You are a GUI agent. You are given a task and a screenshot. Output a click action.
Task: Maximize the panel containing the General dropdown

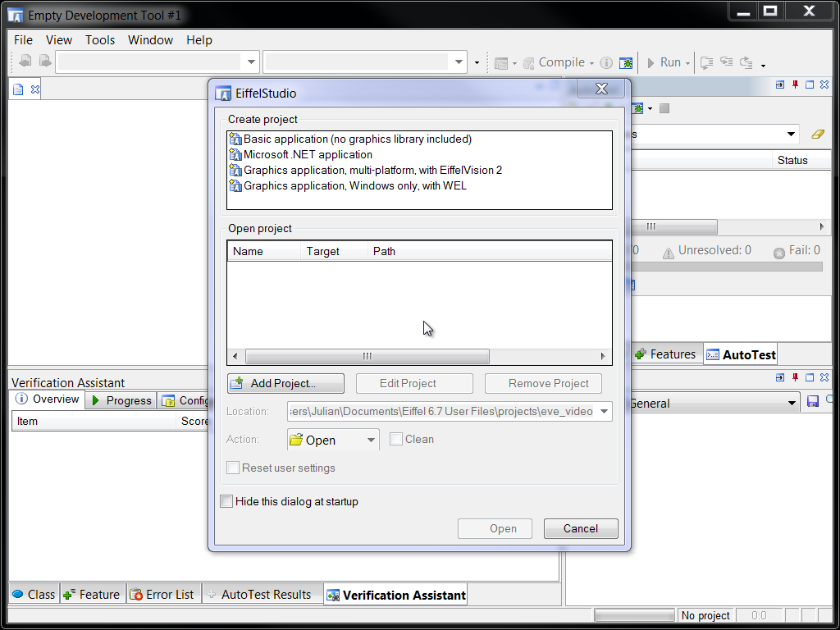(810, 377)
